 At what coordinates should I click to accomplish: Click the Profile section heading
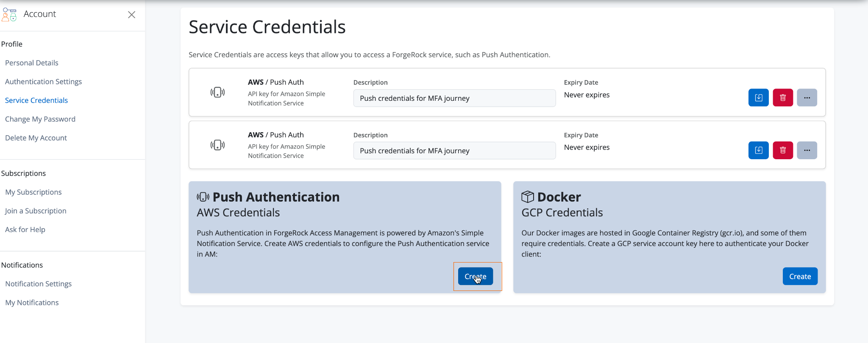[x=12, y=44]
